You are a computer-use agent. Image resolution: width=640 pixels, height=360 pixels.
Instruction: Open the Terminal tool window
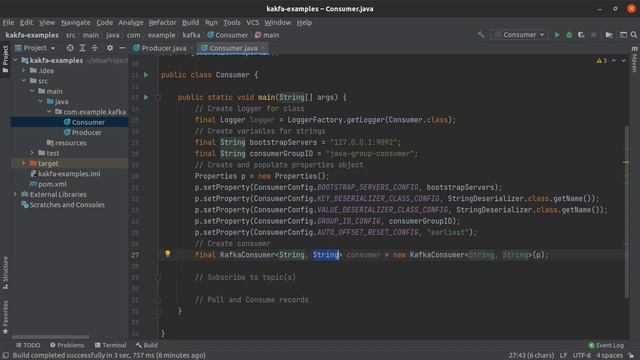click(x=110, y=345)
